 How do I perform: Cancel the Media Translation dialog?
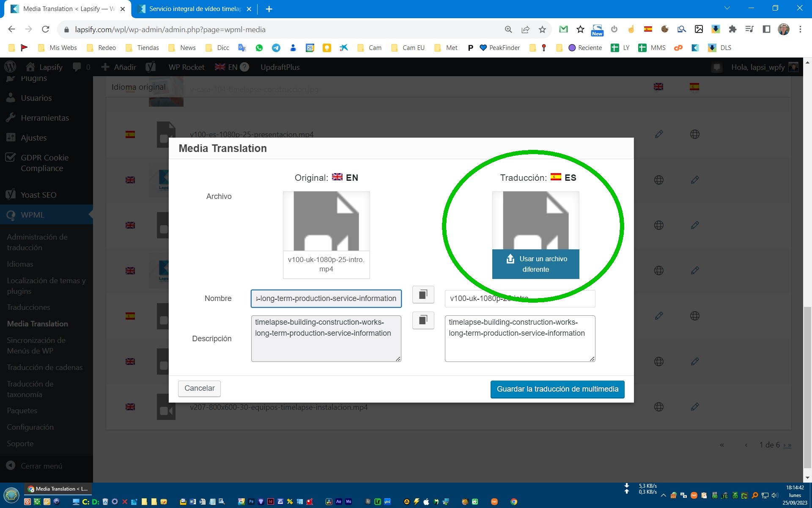(x=199, y=388)
